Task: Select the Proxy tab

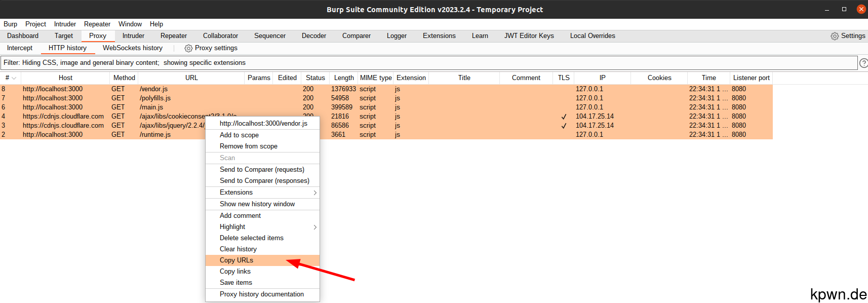Action: (98, 36)
